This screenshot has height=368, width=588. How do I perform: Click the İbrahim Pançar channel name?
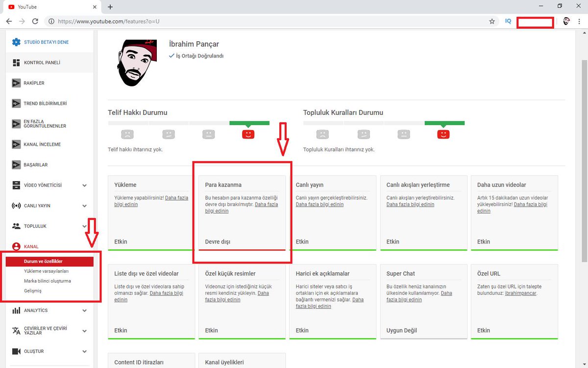point(194,44)
